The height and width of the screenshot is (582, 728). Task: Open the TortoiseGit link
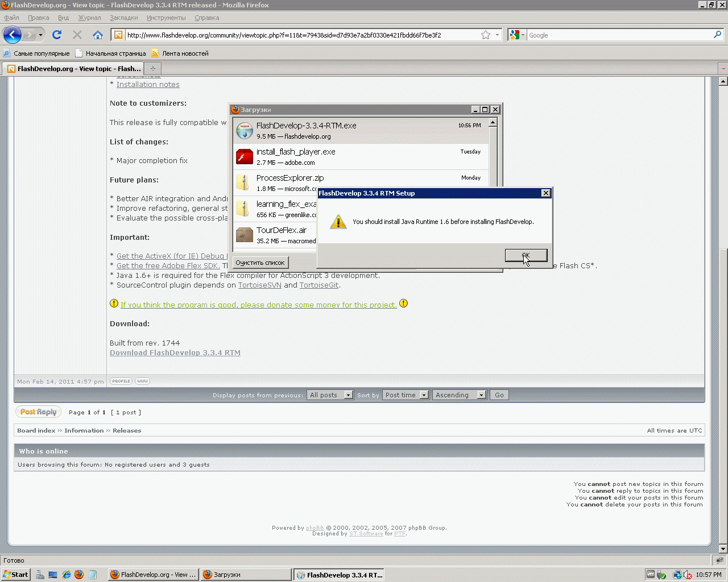click(319, 285)
